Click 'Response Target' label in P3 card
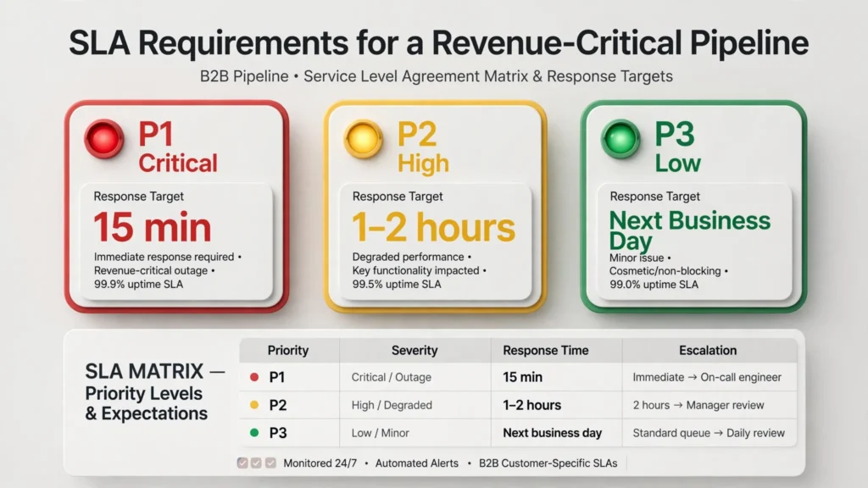The height and width of the screenshot is (488, 868). tap(655, 197)
